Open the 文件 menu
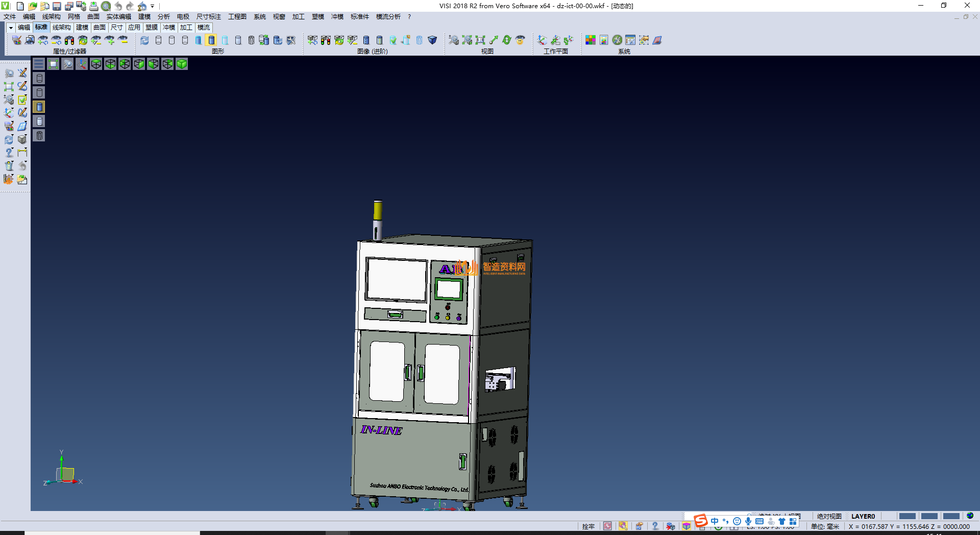980x535 pixels. pos(10,17)
